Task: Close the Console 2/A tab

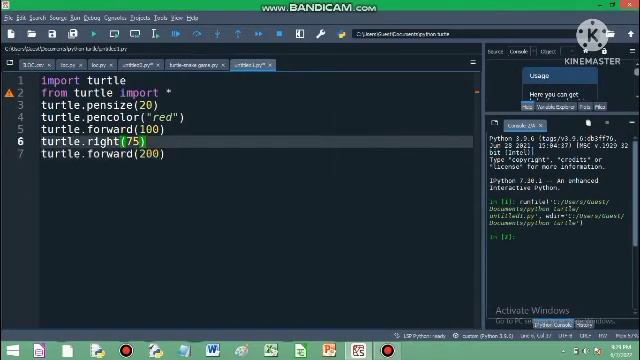Action: click(541, 126)
